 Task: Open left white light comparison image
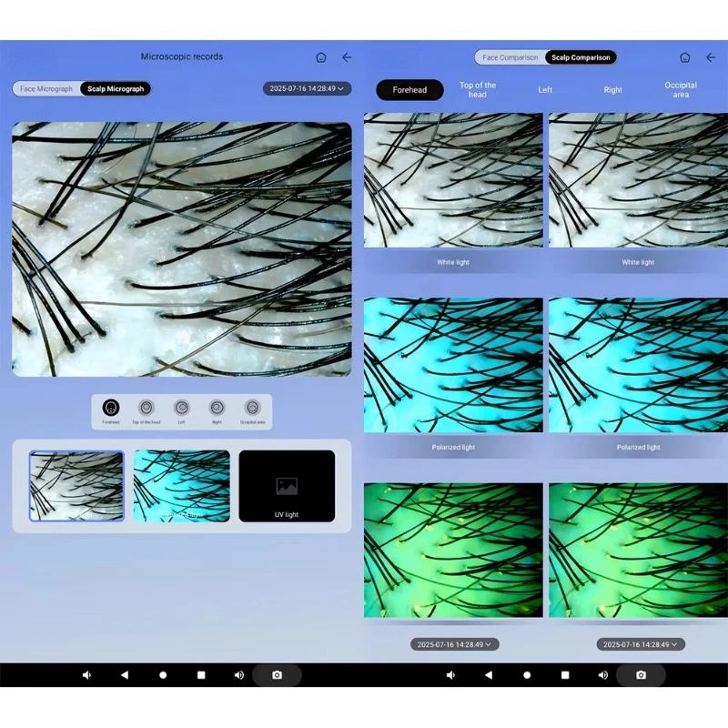coord(453,180)
